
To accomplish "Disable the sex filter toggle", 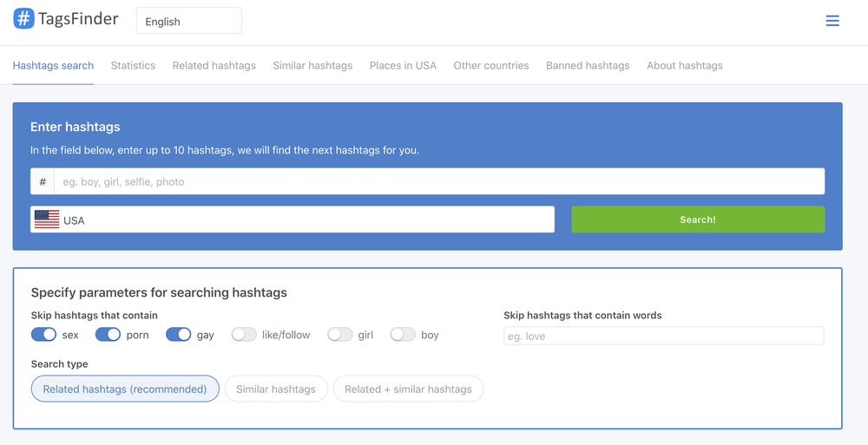I will click(x=43, y=335).
